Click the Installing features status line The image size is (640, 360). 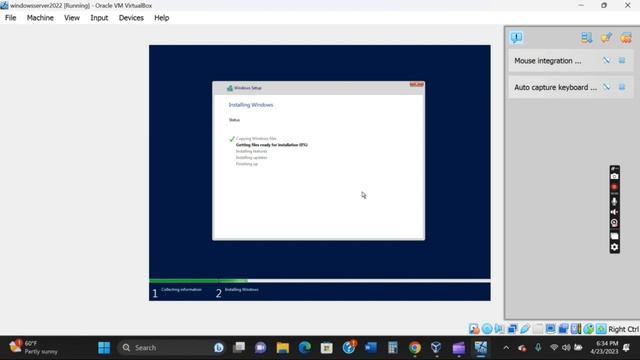pos(251,151)
